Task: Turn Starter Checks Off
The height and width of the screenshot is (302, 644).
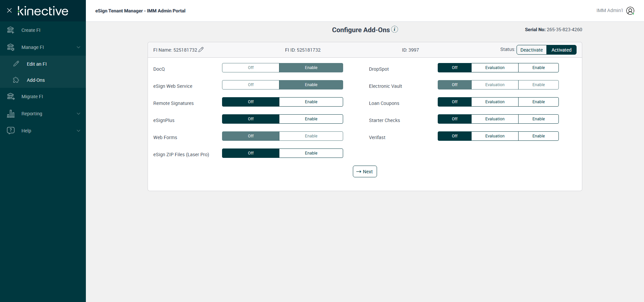Action: (455, 119)
